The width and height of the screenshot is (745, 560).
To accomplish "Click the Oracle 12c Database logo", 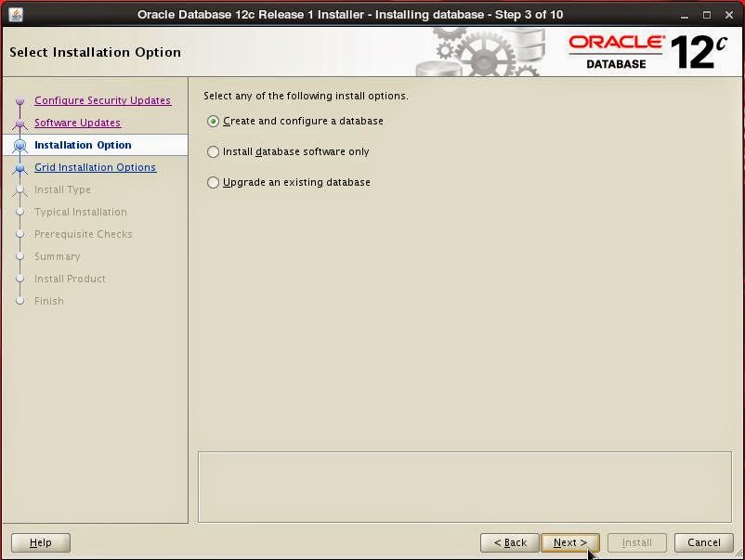I will point(648,52).
